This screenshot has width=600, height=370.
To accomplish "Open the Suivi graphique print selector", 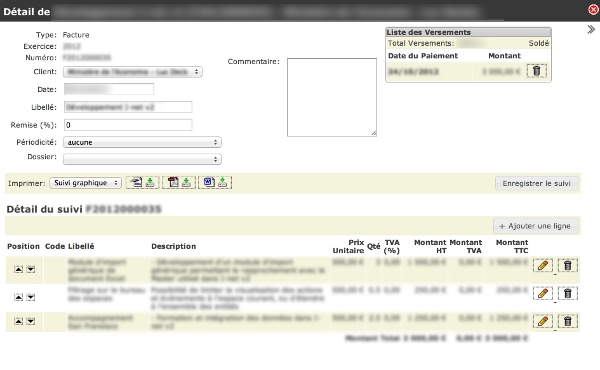I will pos(85,183).
